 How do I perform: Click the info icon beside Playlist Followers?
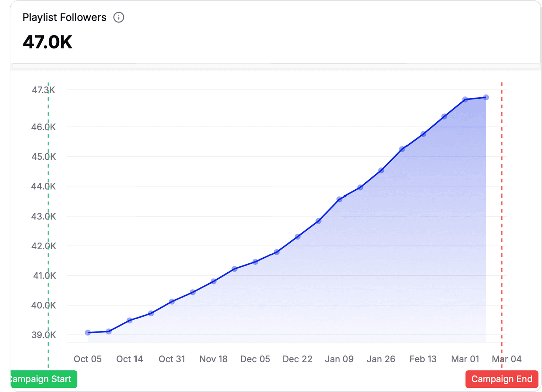coord(119,17)
